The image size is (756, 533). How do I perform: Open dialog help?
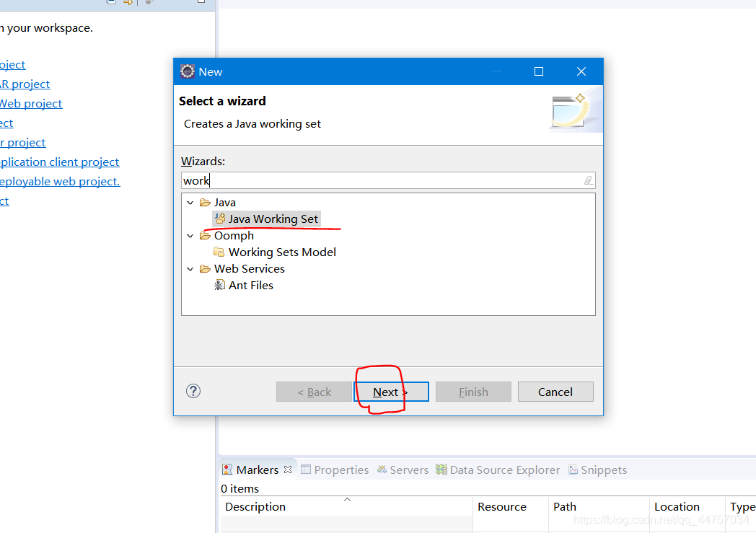(193, 392)
